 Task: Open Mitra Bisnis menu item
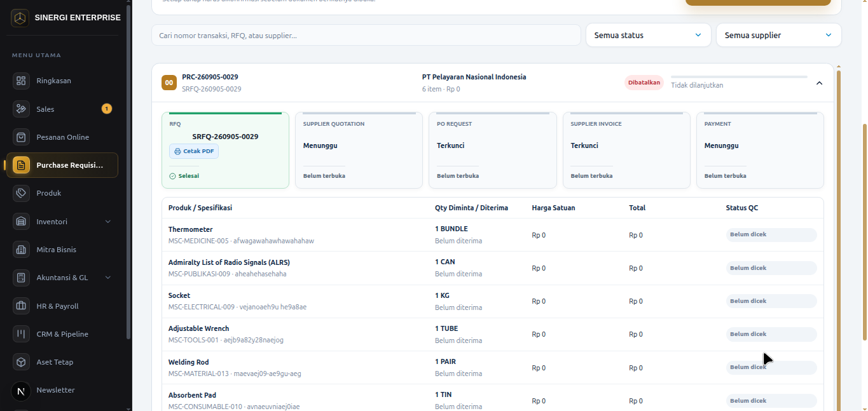(x=62, y=250)
